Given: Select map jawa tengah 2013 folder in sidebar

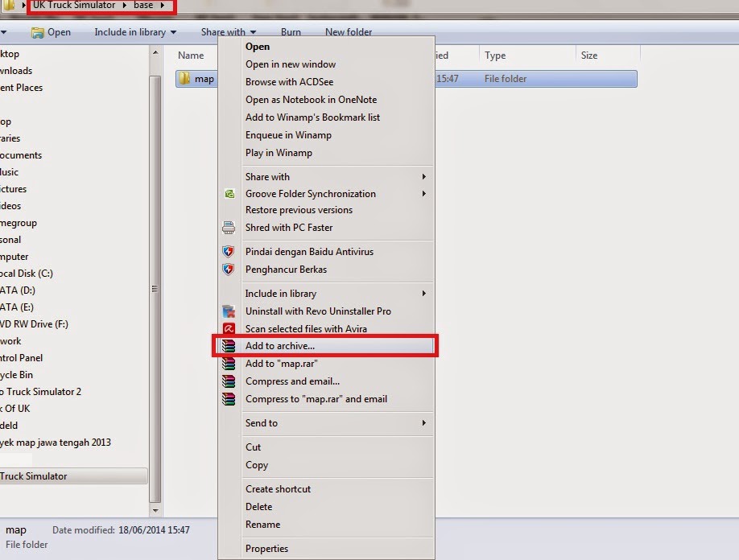Looking at the screenshot, I should pyautogui.click(x=56, y=443).
